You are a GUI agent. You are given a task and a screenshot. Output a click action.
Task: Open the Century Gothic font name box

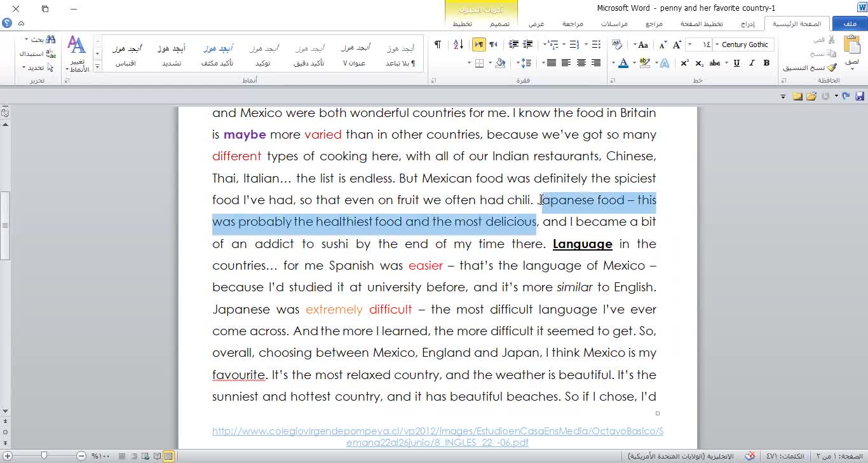[x=744, y=45]
